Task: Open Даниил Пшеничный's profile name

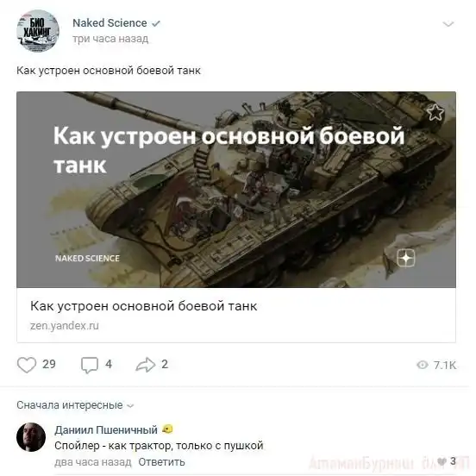Action: [x=106, y=429]
